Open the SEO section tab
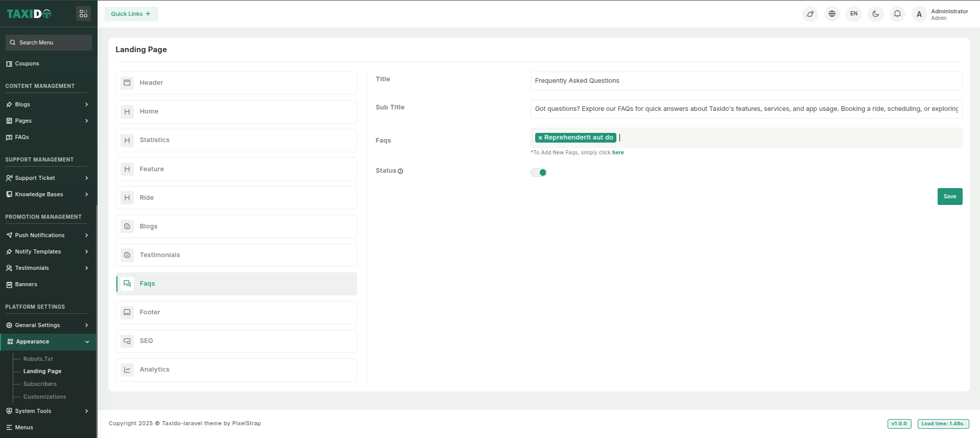This screenshot has width=980, height=438. [236, 341]
